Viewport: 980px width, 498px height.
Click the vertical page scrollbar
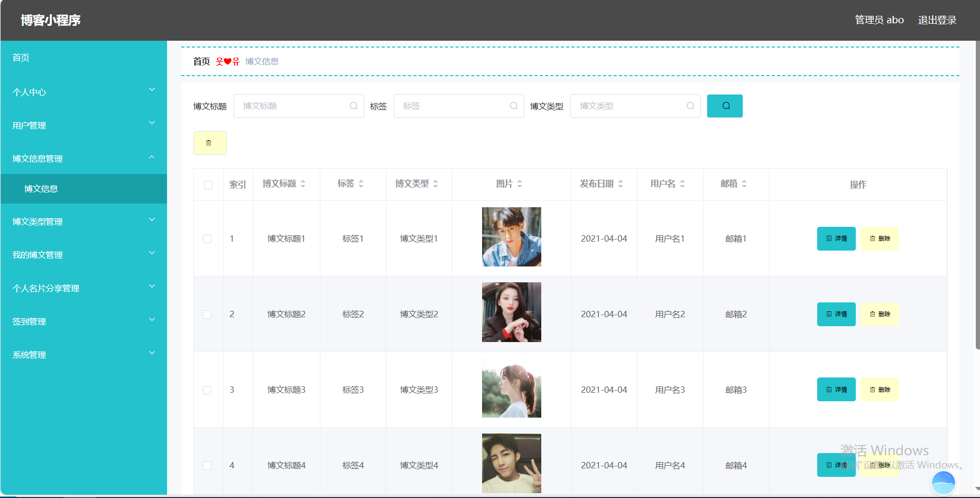[977, 196]
